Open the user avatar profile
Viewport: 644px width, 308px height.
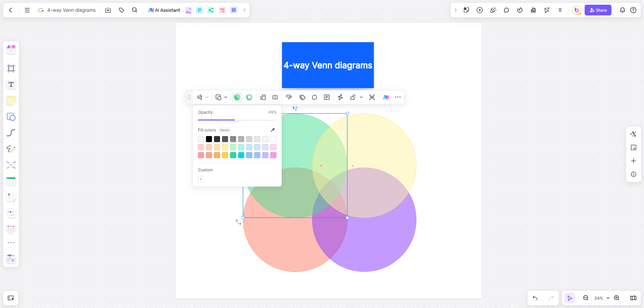(577, 10)
